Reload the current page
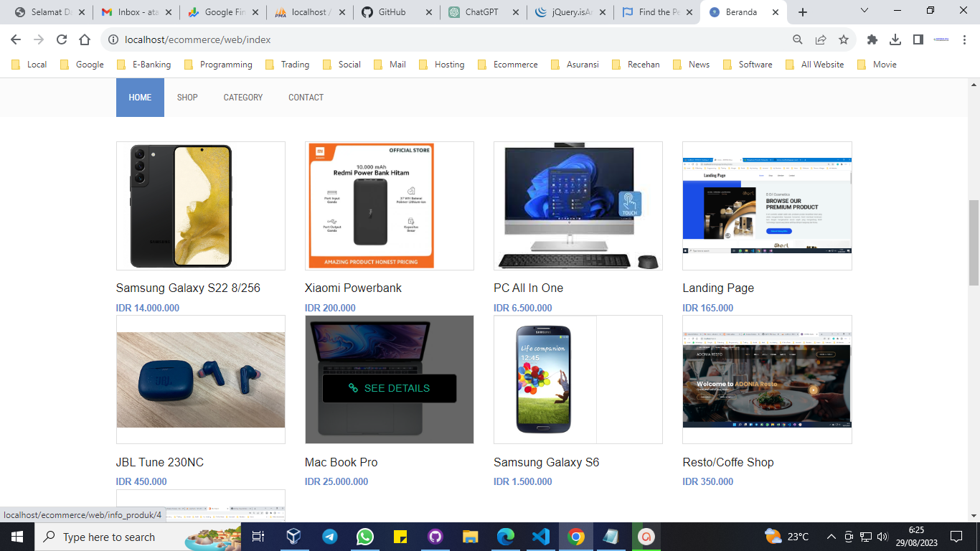980x551 pixels. (x=62, y=39)
